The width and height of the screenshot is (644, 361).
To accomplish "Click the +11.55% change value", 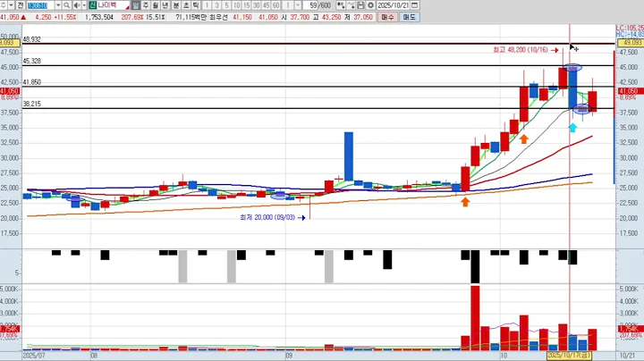I will (x=65, y=17).
